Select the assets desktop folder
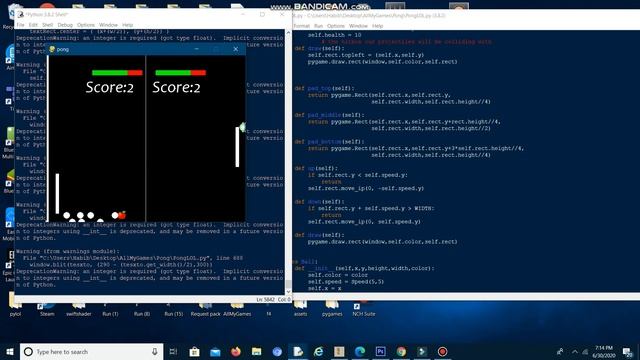 tap(300, 309)
